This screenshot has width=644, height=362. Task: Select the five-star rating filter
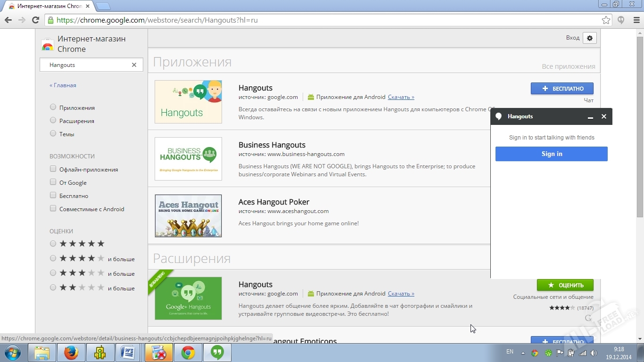point(53,244)
